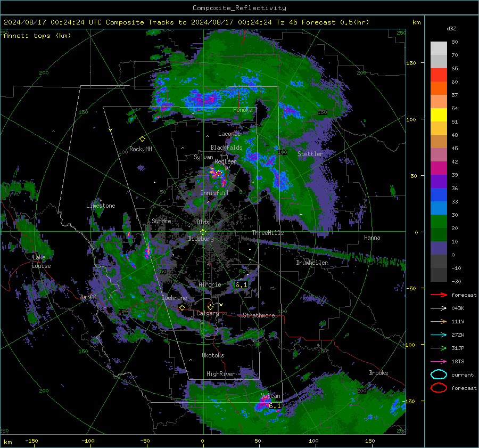Click the bright green 30 dBZ swatch
The height and width of the screenshot is (448, 479).
tap(439, 221)
